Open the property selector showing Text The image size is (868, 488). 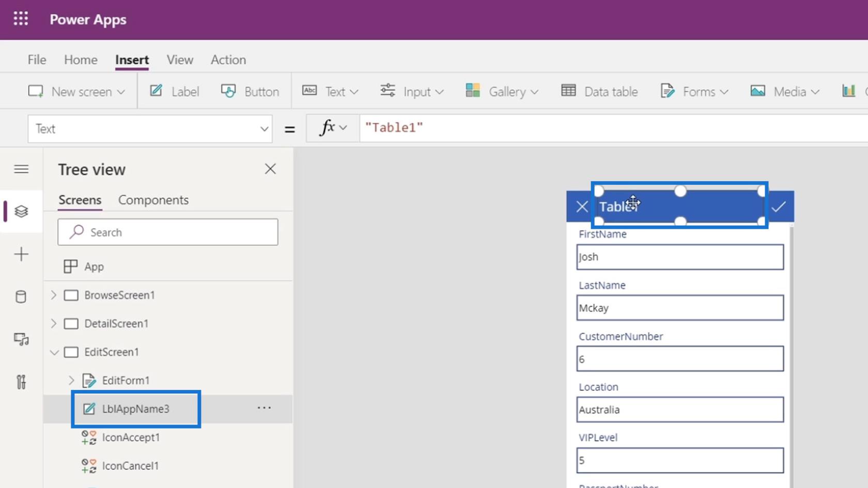(x=150, y=129)
